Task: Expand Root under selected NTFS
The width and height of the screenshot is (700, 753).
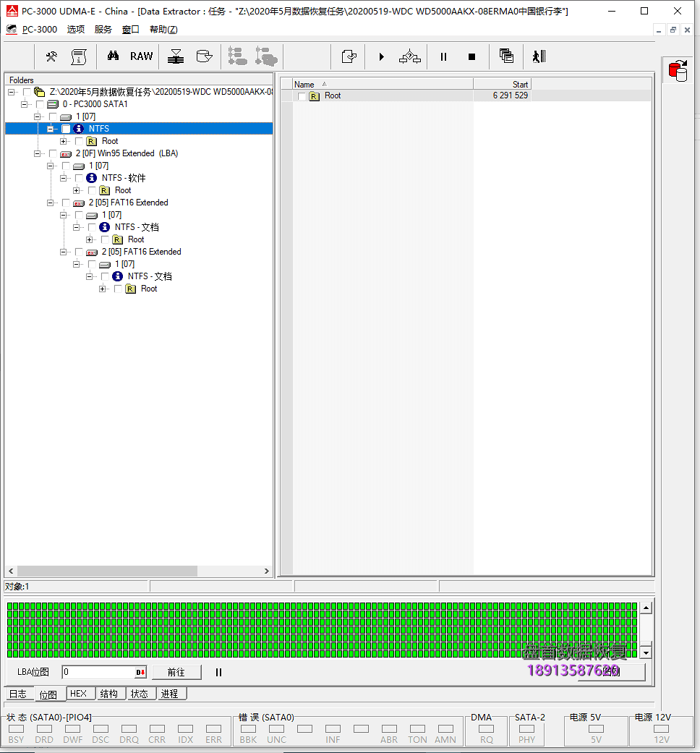Action: 63,141
